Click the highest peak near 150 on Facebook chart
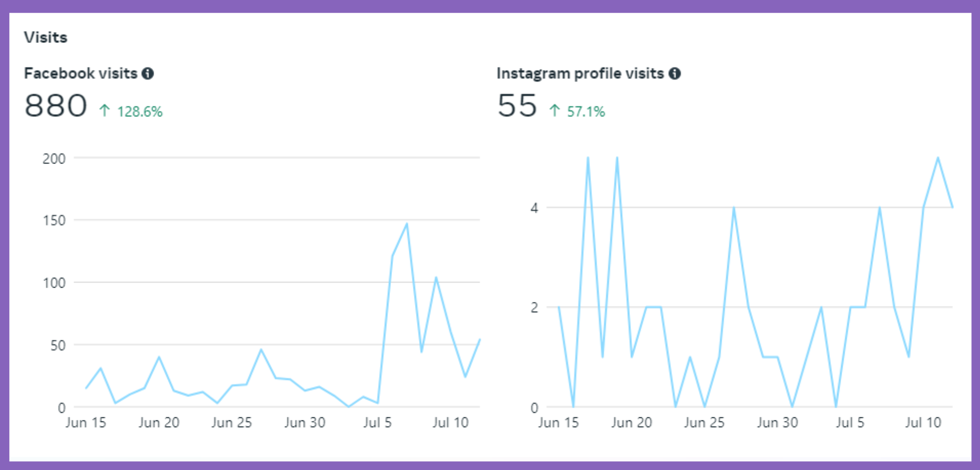Viewport: 980px width, 470px height. tap(407, 224)
